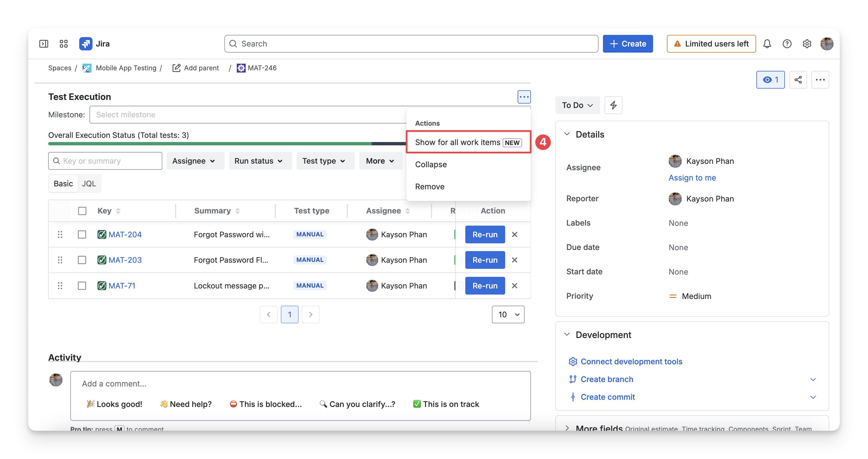Check the MAT-204 row checkbox

point(82,234)
